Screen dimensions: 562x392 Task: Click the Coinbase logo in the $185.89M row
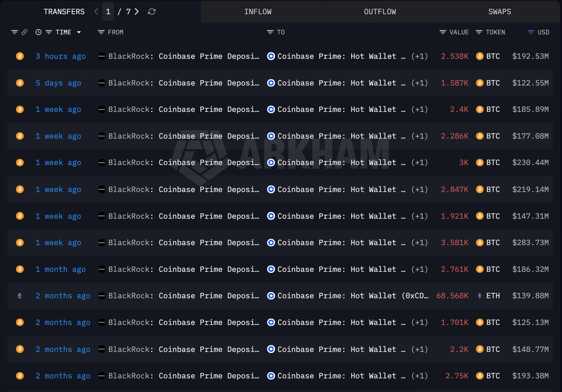coord(271,109)
